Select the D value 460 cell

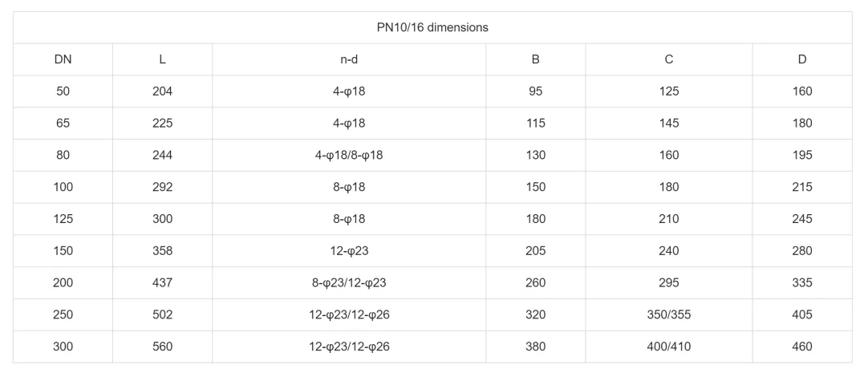(x=801, y=347)
